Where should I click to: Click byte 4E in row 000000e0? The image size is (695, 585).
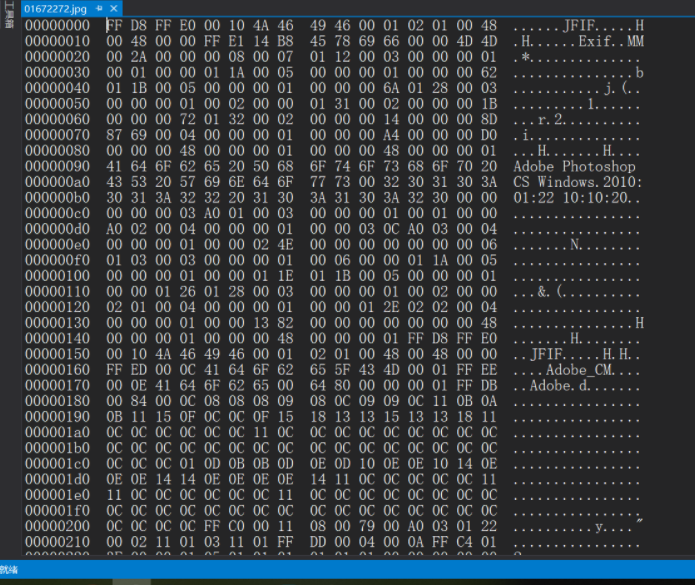pyautogui.click(x=285, y=245)
